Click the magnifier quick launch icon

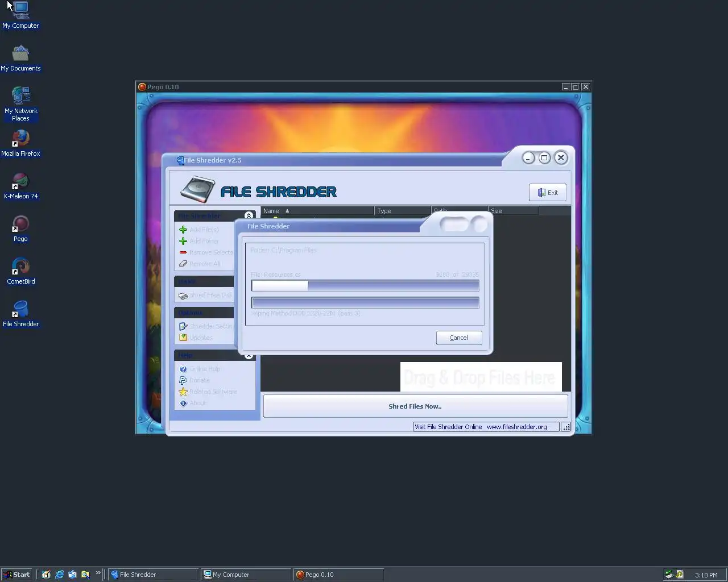point(85,575)
